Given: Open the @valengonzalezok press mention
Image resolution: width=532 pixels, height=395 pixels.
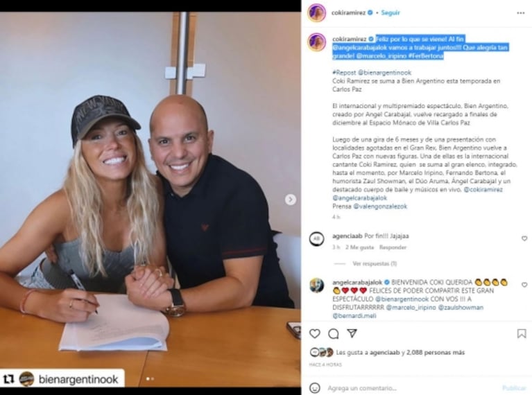Looking at the screenshot, I should 380,206.
